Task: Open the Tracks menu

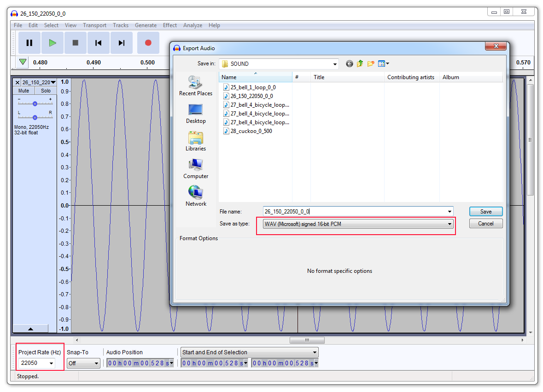Action: click(121, 25)
